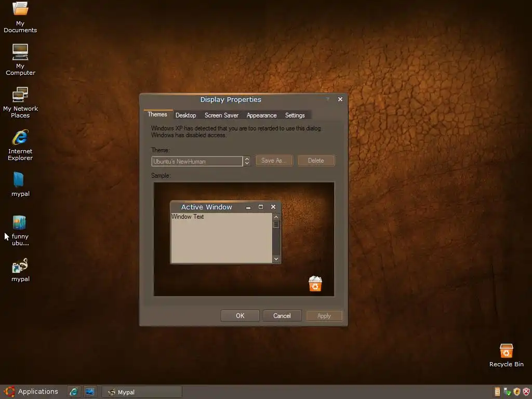Launch Internet Explorer from quick launch
Image resolution: width=532 pixels, height=399 pixels.
tap(74, 392)
